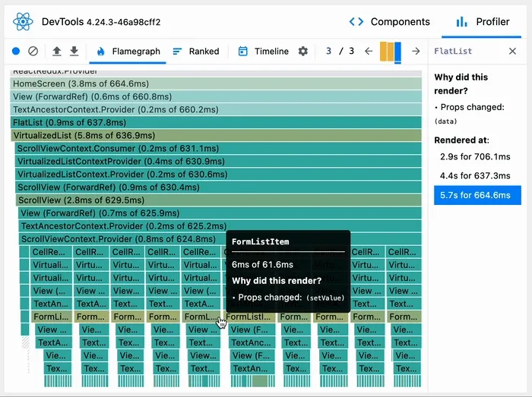Select the VirtualizedListContextProvider bar
532x397 pixels.
tap(218, 161)
